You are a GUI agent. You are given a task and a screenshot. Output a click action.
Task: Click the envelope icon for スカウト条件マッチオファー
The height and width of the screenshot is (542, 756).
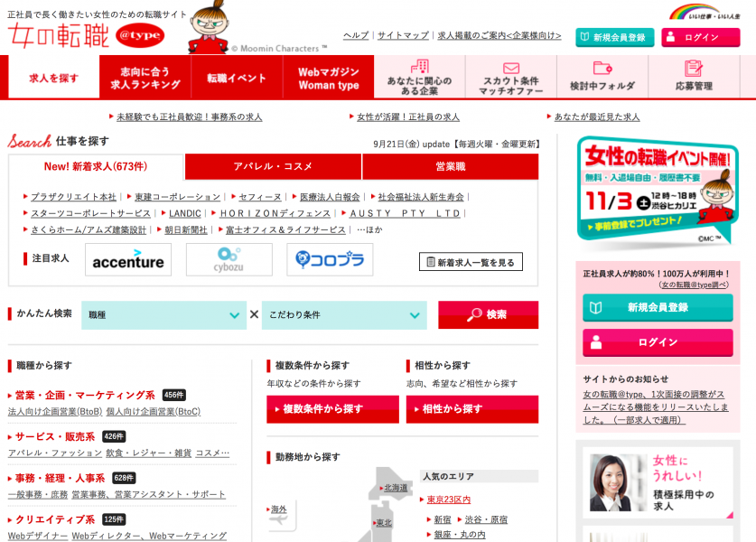[x=511, y=68]
